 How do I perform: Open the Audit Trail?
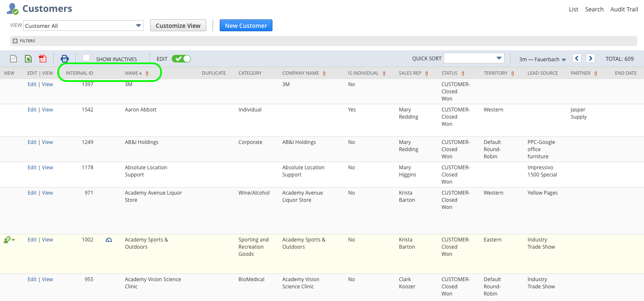pos(624,9)
